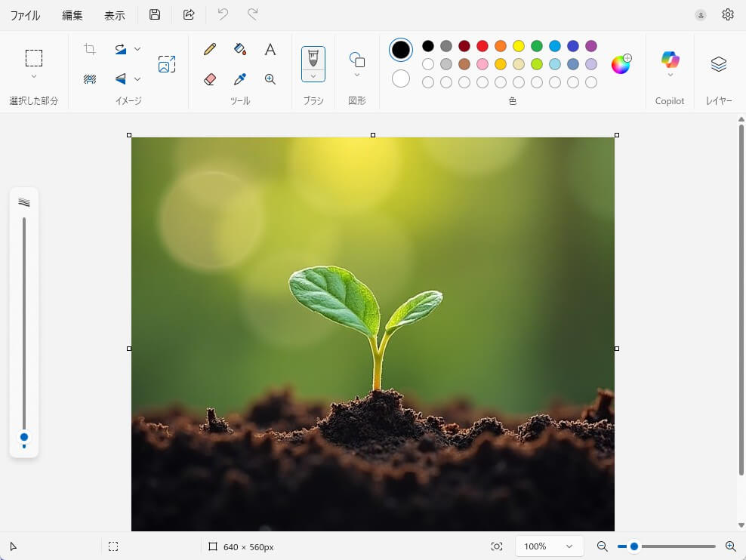
Task: Select the color picker eyedropper tool
Action: (240, 79)
